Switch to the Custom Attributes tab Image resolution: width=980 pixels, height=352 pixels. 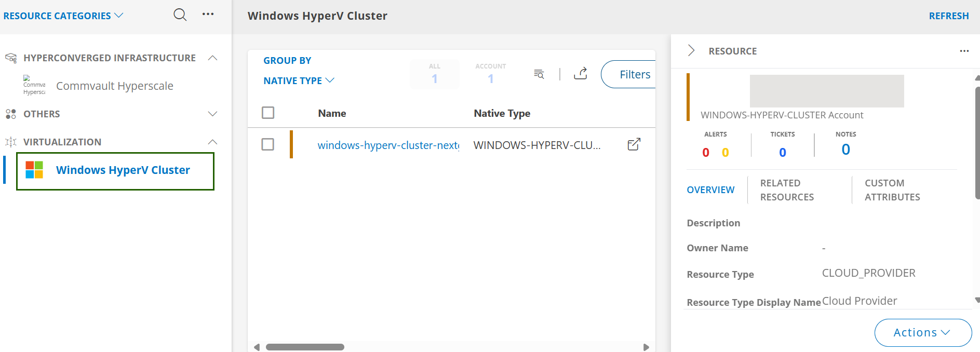coord(892,190)
